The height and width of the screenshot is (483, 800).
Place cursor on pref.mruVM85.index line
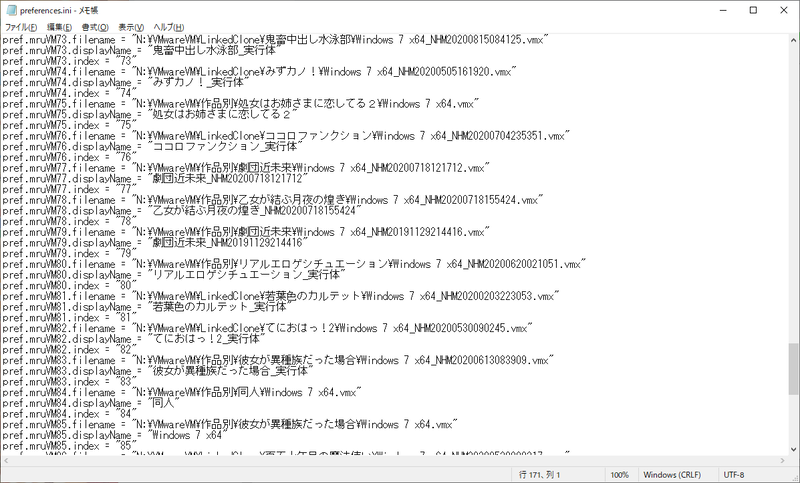point(70,447)
